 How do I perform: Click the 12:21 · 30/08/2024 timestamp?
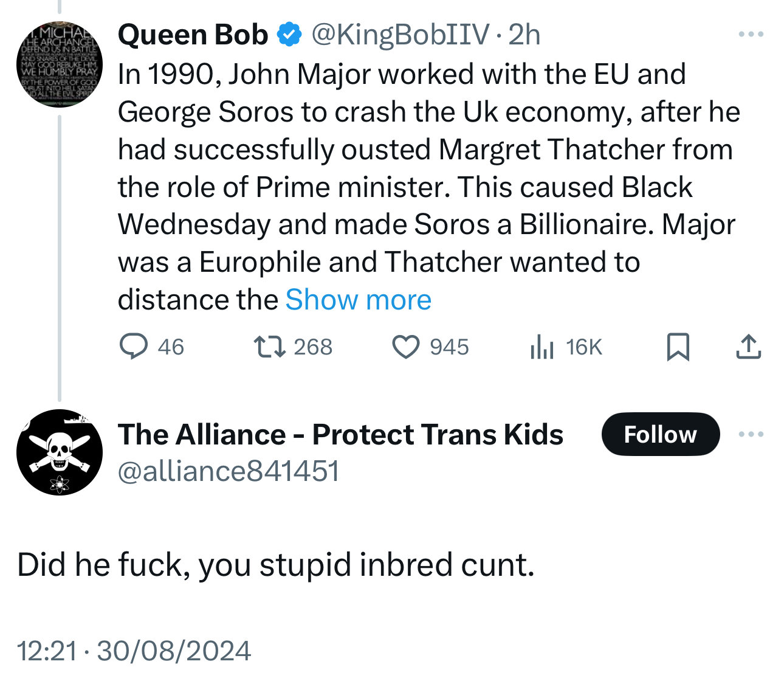(x=134, y=651)
